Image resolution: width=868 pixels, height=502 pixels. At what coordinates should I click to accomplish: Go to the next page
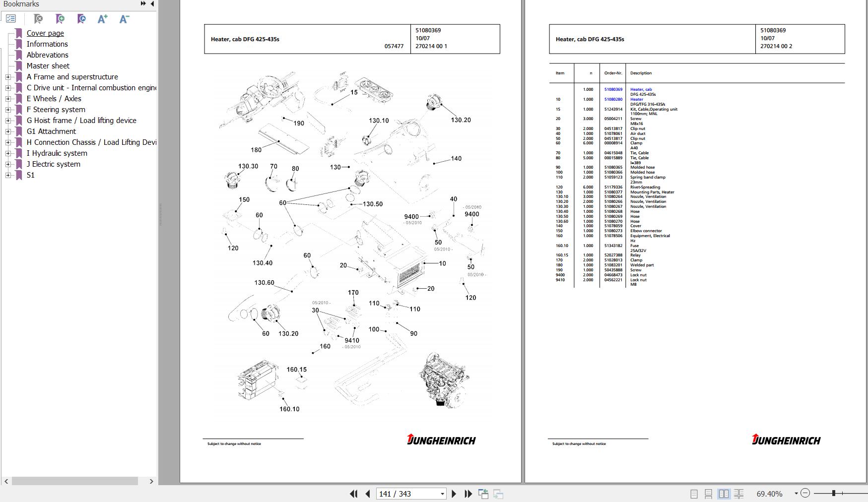454,494
